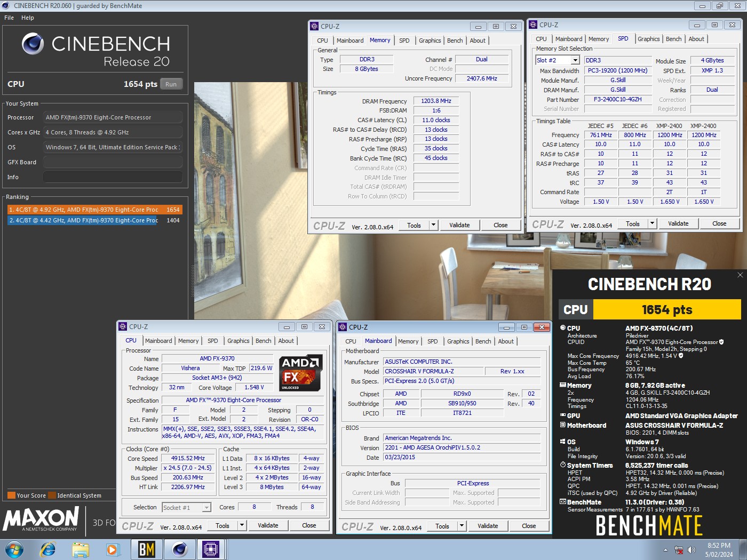Click the Identical System legend swatch

pos(52,495)
